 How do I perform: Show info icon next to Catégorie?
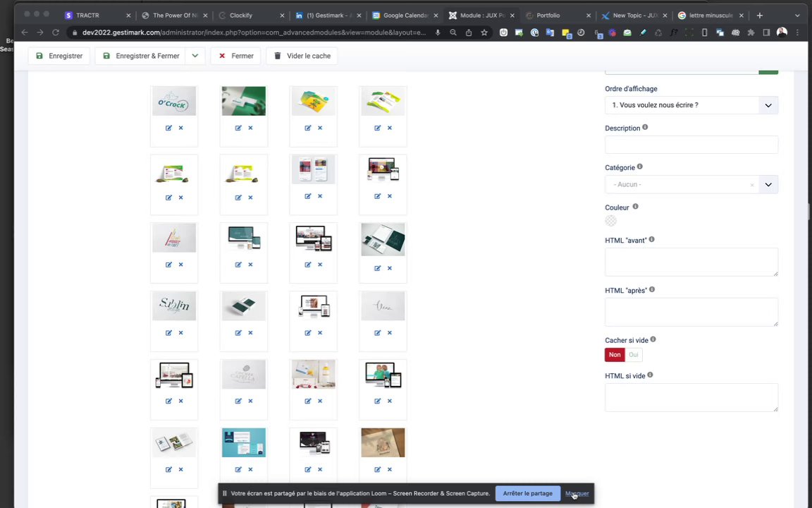pyautogui.click(x=639, y=167)
